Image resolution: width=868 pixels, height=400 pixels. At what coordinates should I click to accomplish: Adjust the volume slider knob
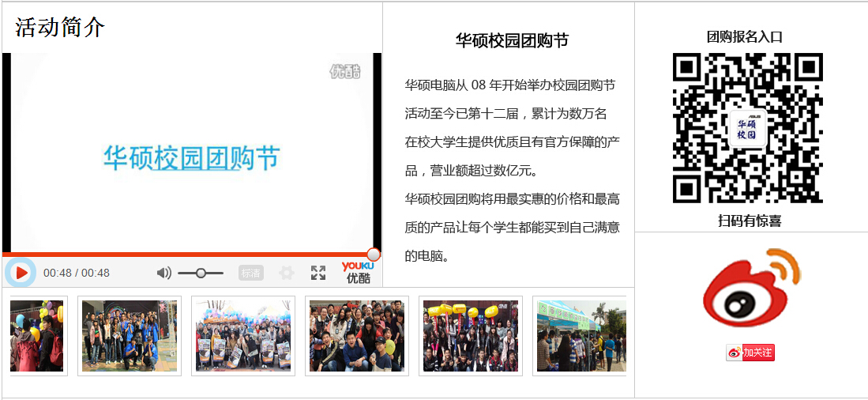(201, 273)
